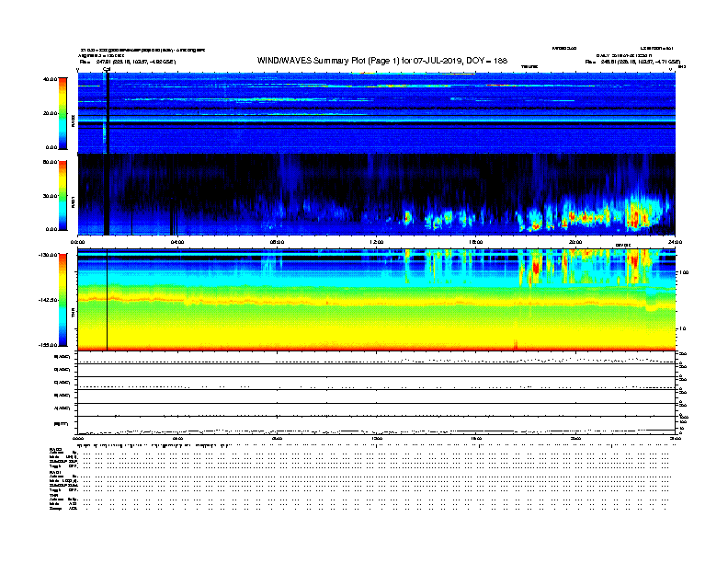Image resolution: width=728 pixels, height=563 pixels.
Task: Click the TNR rainbow color scale bar
Action: pos(63,300)
